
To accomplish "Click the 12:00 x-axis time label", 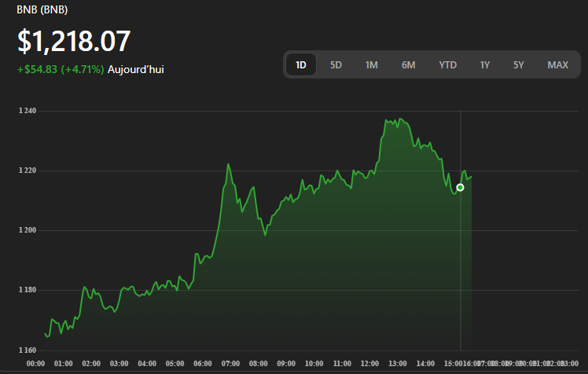I will [369, 364].
